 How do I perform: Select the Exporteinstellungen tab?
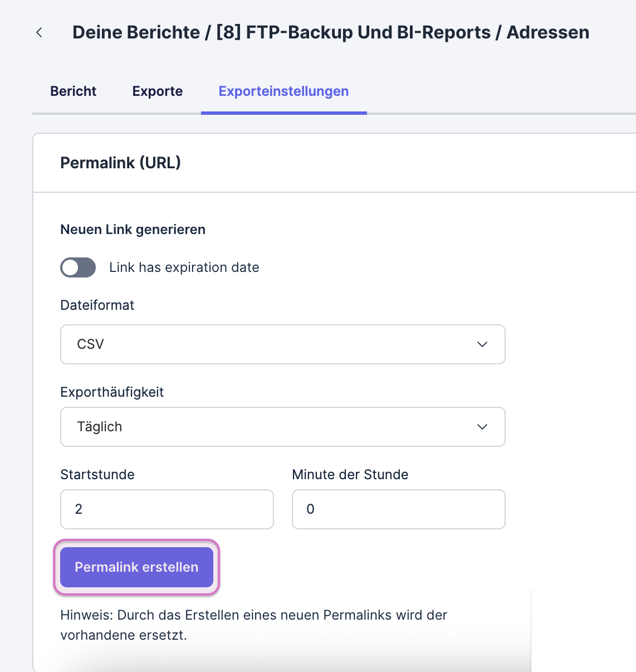click(x=283, y=91)
